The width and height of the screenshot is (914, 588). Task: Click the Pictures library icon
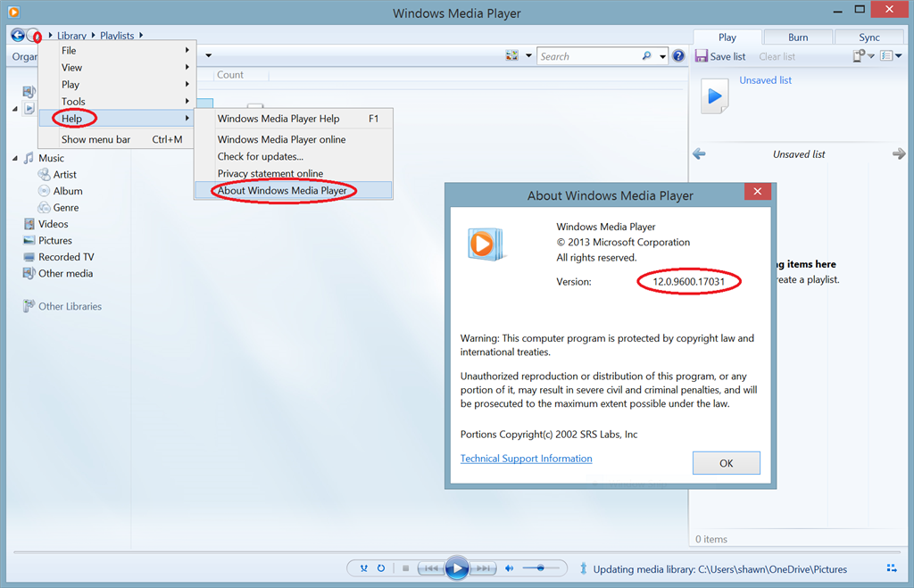29,240
